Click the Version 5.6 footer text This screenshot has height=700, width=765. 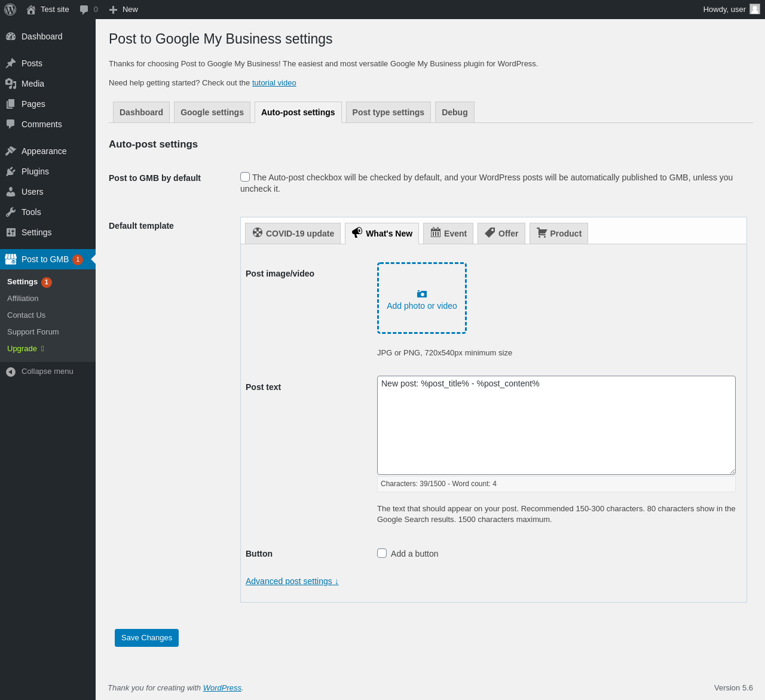[x=733, y=688]
